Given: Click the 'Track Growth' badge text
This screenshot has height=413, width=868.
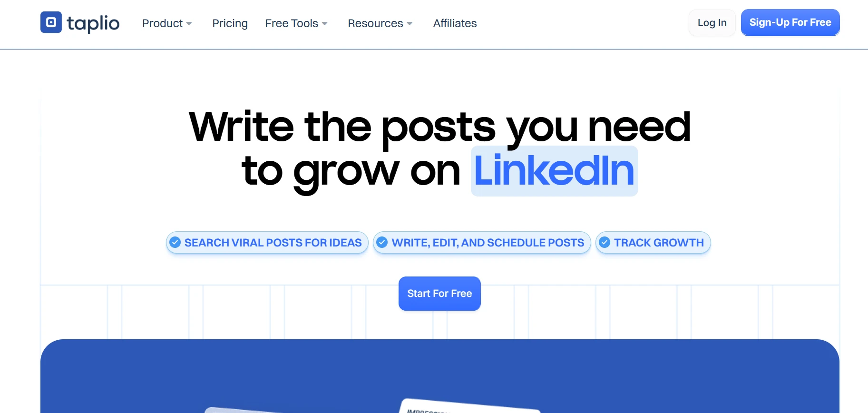Looking at the screenshot, I should [659, 243].
